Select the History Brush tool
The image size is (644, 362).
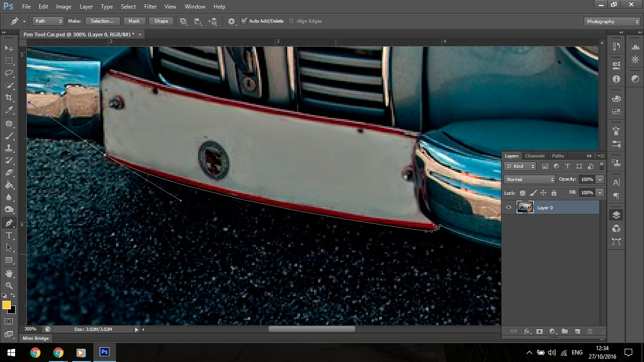point(9,160)
